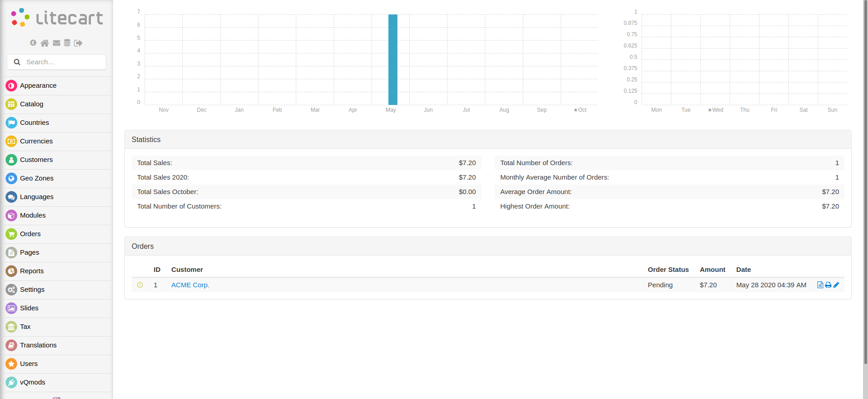This screenshot has height=399, width=868.
Task: Click the logout arrow icon
Action: (x=78, y=43)
